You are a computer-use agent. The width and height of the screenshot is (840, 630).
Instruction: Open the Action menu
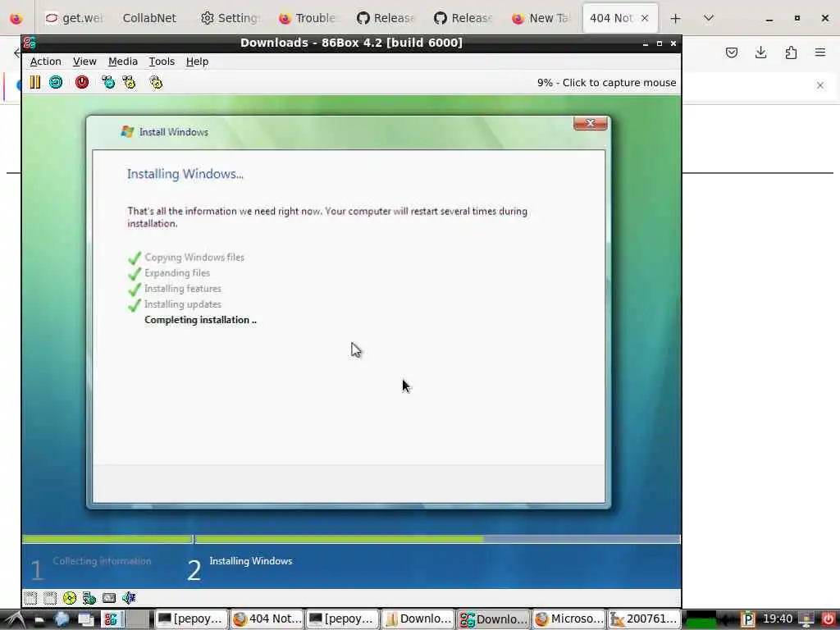(46, 62)
